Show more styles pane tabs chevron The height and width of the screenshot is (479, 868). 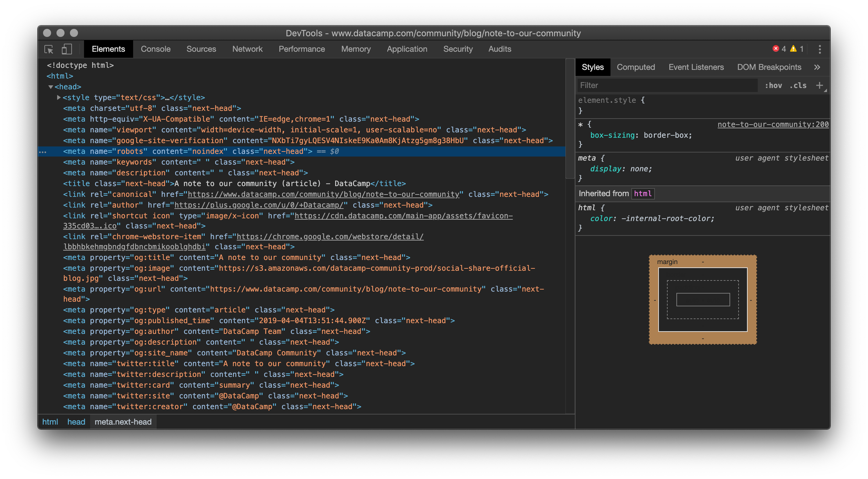(x=817, y=67)
